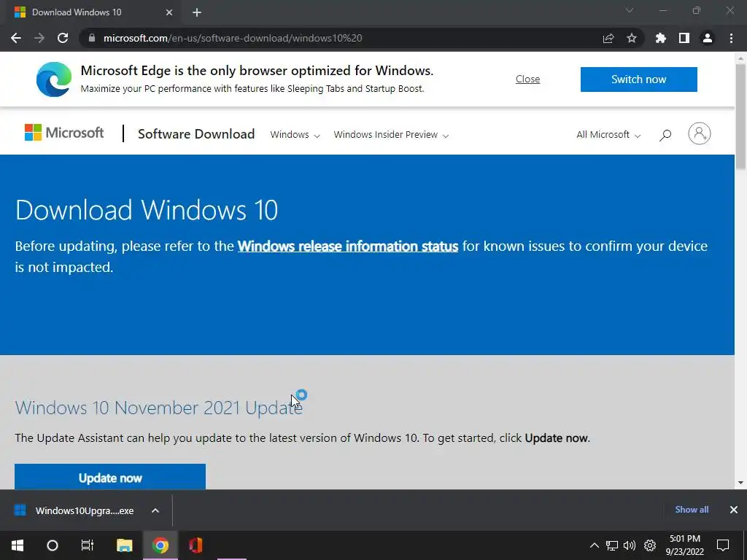The width and height of the screenshot is (747, 560).
Task: Click the Microsoft Edge logo in the banner
Action: [54, 79]
